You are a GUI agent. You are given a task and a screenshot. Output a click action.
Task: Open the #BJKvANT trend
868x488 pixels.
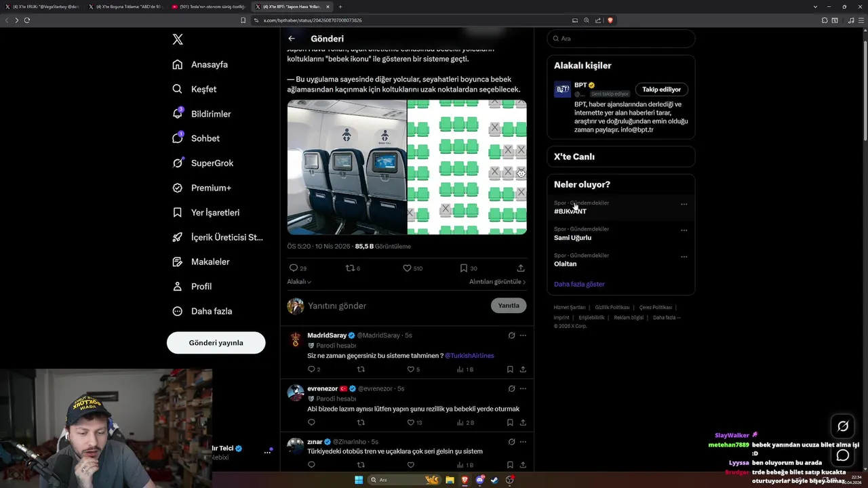point(570,211)
